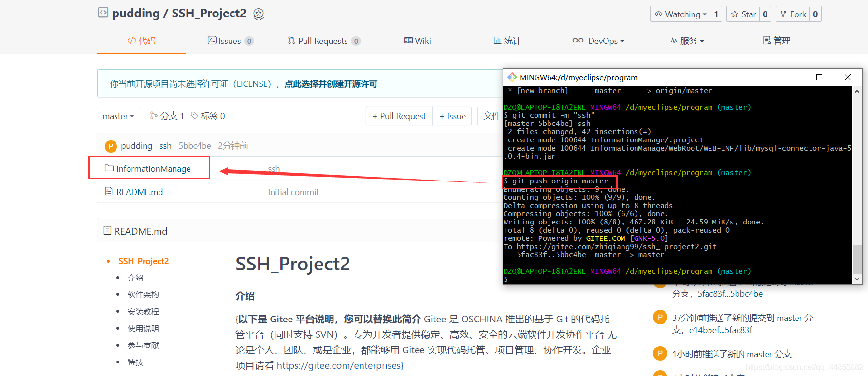Click the repository code icon beside pudding
This screenshot has height=376, width=868.
103,13
